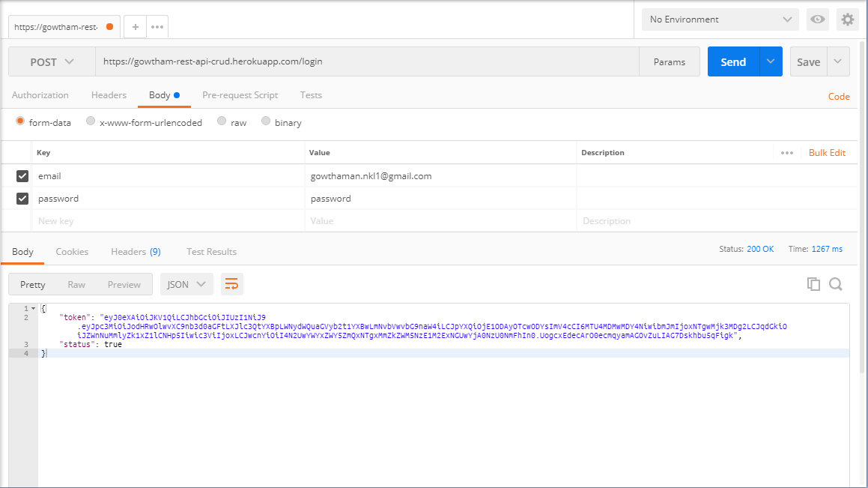The width and height of the screenshot is (868, 488).
Task: Click unsaved orange dot on request tab
Action: click(x=109, y=26)
